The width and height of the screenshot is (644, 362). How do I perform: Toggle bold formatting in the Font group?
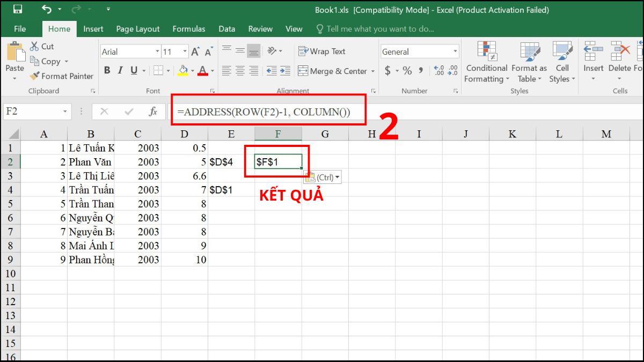pyautogui.click(x=107, y=70)
